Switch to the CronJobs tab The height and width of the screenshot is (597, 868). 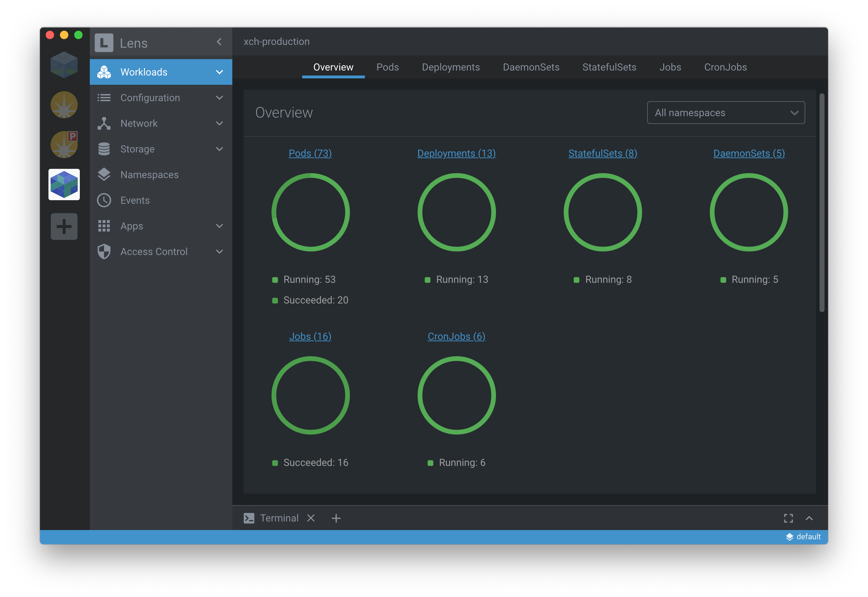(x=725, y=67)
